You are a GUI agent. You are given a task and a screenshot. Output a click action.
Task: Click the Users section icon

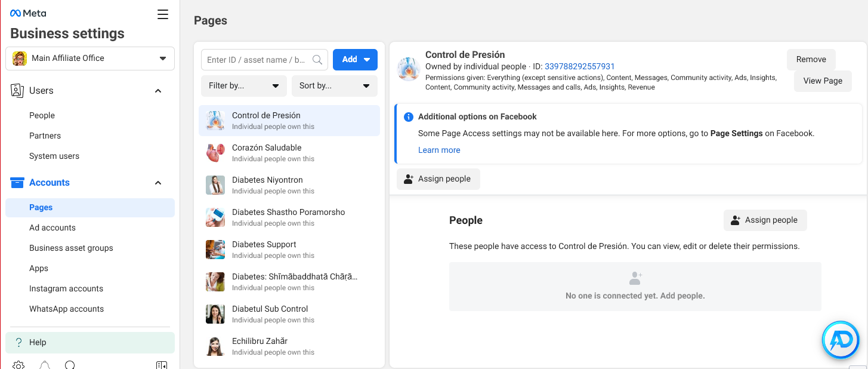(17, 91)
